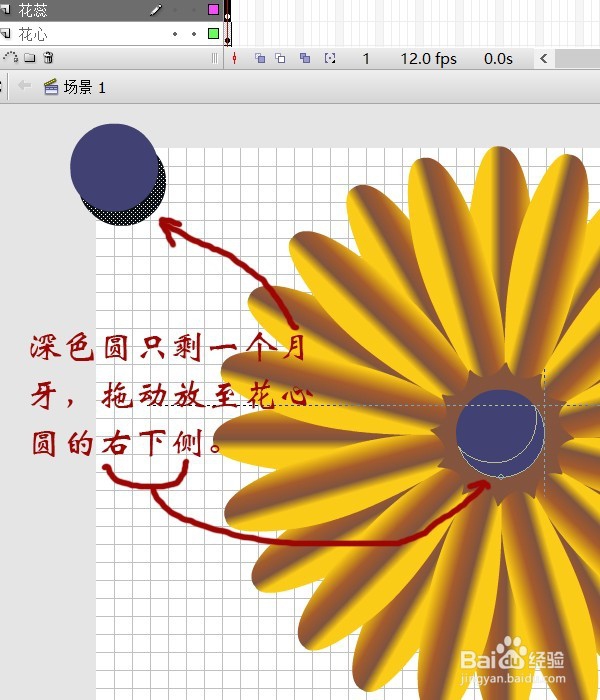Toggle onion skin button
This screenshot has width=600, height=700.
point(260,58)
